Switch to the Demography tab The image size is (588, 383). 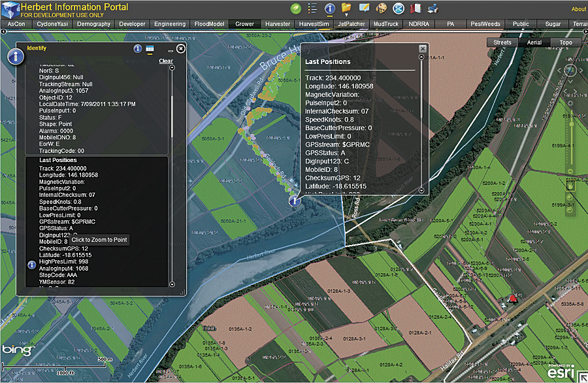tap(93, 24)
